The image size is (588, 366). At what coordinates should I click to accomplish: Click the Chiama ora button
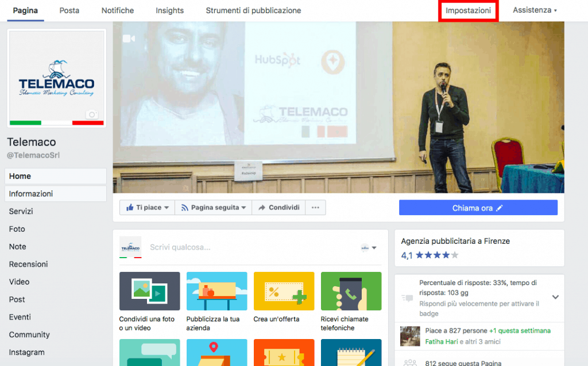(x=478, y=208)
